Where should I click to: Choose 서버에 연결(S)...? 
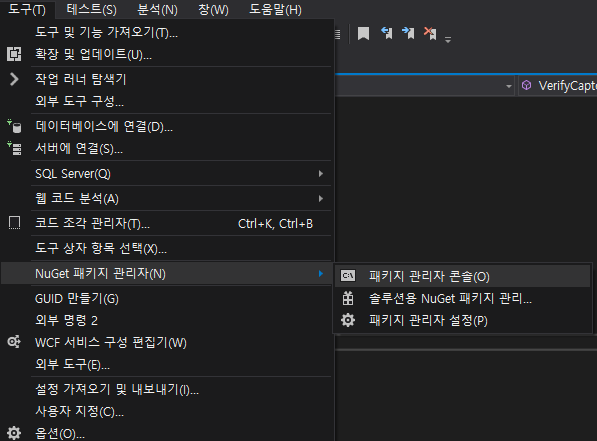(x=168, y=149)
